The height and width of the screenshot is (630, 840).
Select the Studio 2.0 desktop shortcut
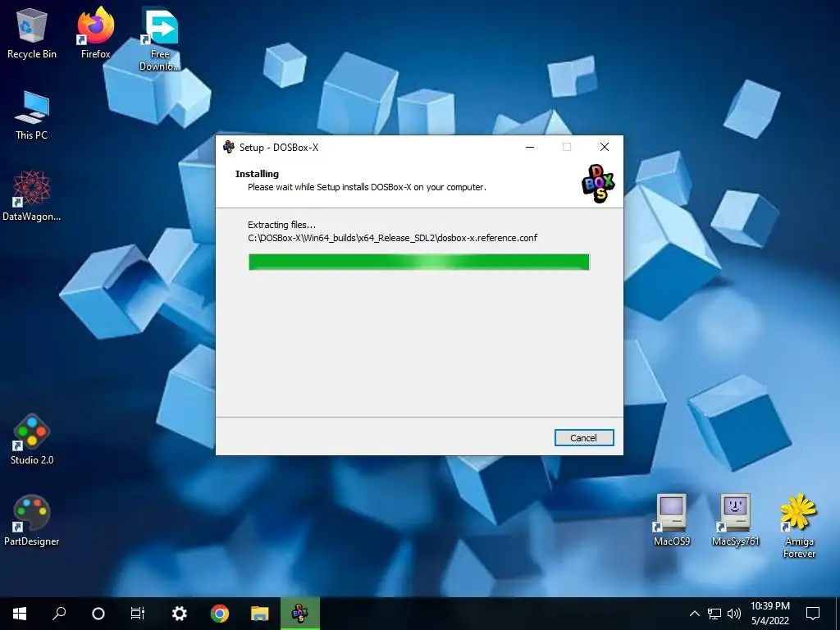[x=32, y=440]
